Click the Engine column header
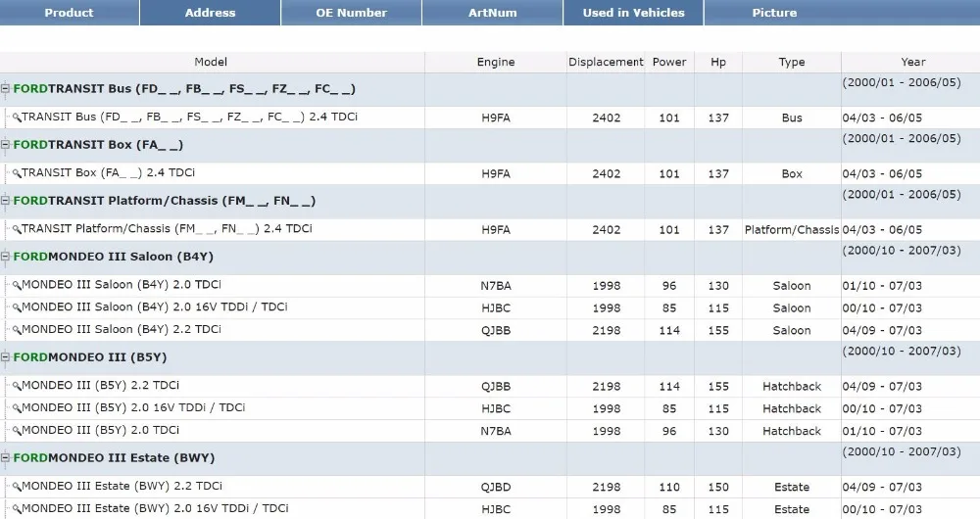Screen dimensions: 980x519 pyautogui.click(x=496, y=62)
